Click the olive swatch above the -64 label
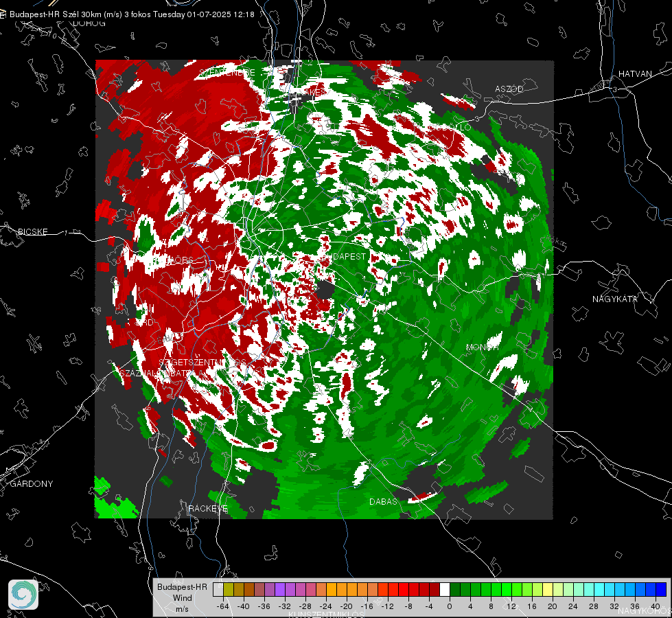 [229, 590]
